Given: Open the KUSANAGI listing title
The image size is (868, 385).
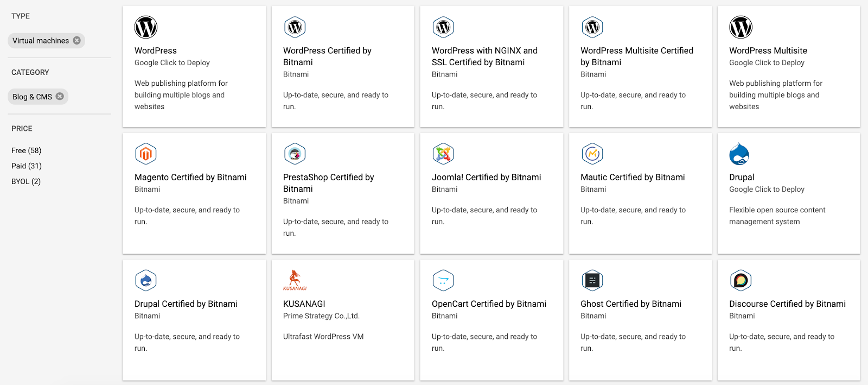Looking at the screenshot, I should point(304,304).
